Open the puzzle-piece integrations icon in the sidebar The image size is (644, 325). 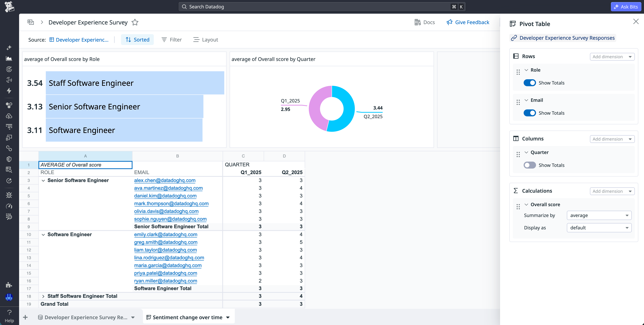(x=9, y=285)
